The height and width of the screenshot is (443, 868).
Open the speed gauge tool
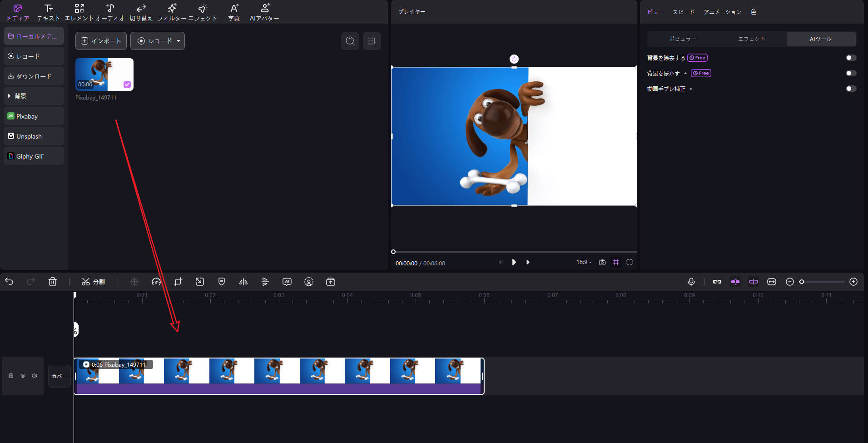pyautogui.click(x=156, y=282)
